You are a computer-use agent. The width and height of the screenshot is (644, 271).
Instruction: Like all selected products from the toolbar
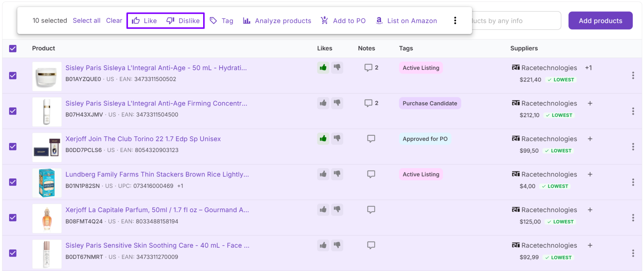click(x=144, y=21)
